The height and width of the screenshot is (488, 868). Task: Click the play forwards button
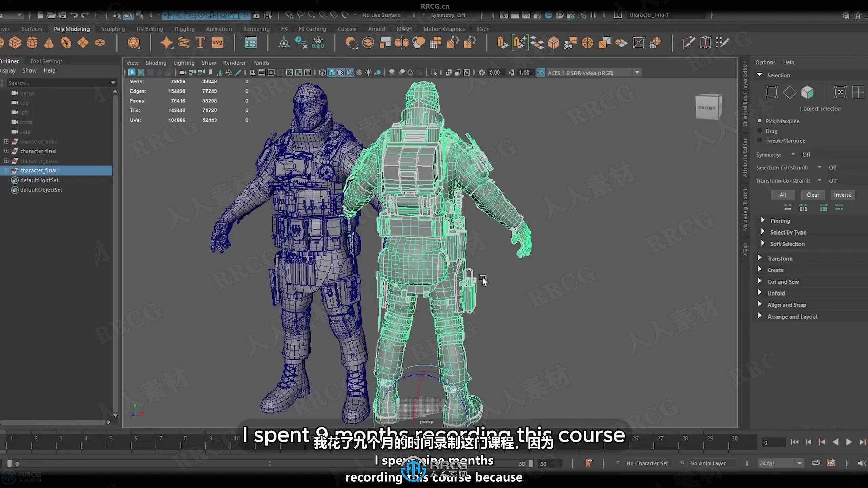[x=849, y=442]
